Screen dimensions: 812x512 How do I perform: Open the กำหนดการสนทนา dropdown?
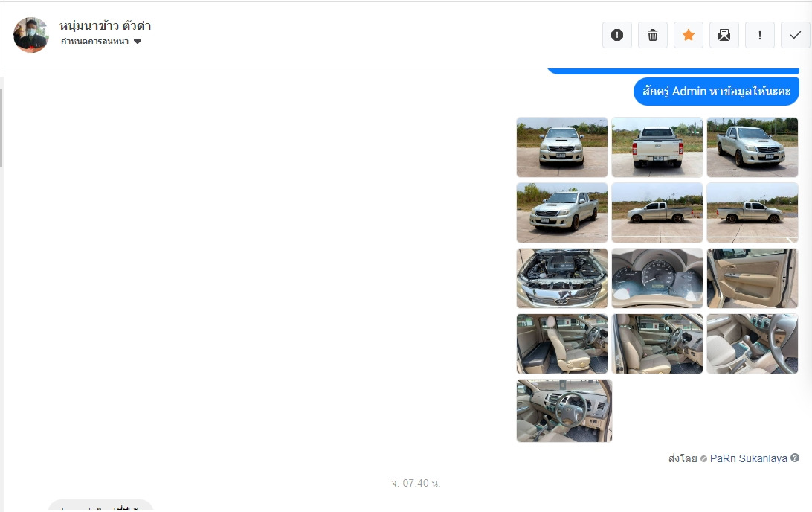pyautogui.click(x=101, y=42)
